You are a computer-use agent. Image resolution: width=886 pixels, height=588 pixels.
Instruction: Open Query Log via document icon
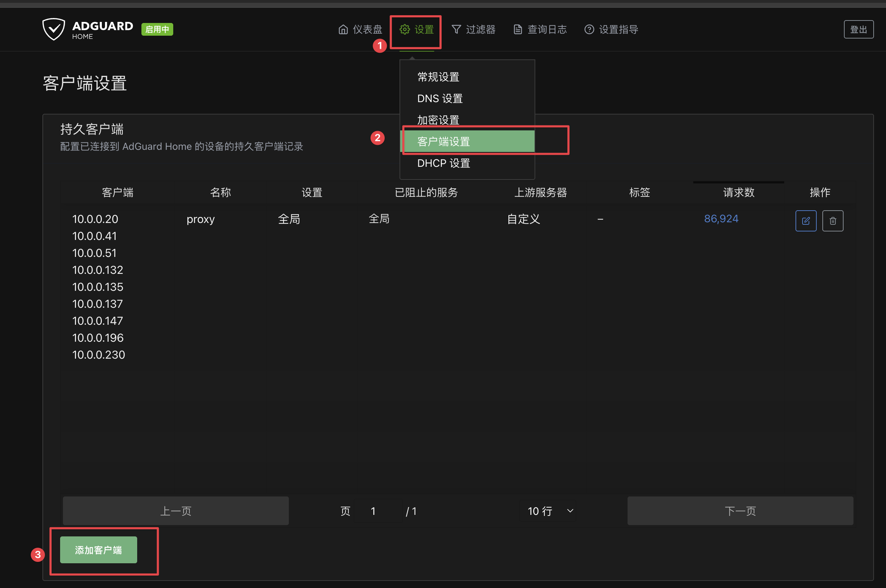coord(518,29)
